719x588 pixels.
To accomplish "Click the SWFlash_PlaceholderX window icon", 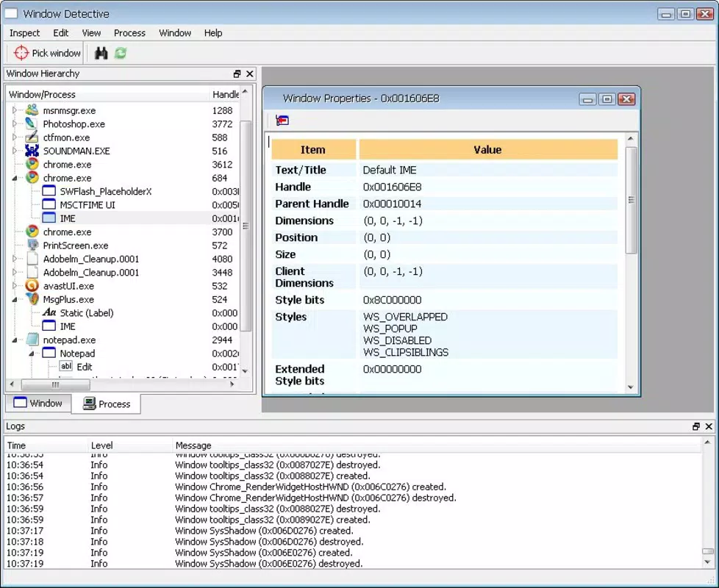I will (49, 191).
